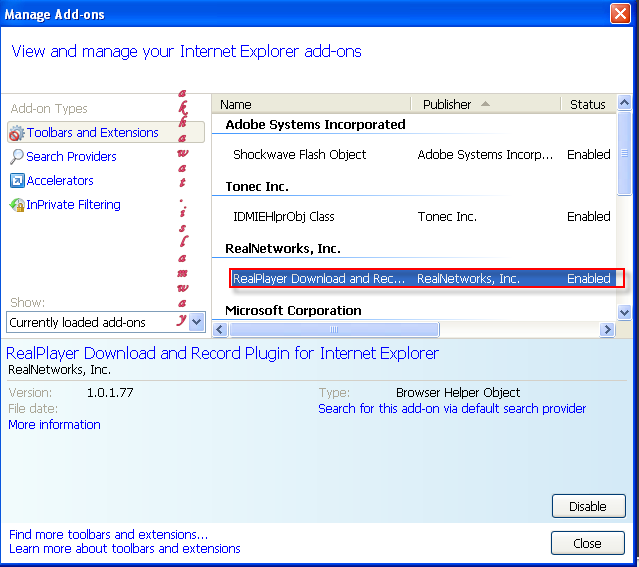Screen dimensions: 639x567
Task: Click Enabled status of Shockwave Flash Object
Action: [589, 154]
